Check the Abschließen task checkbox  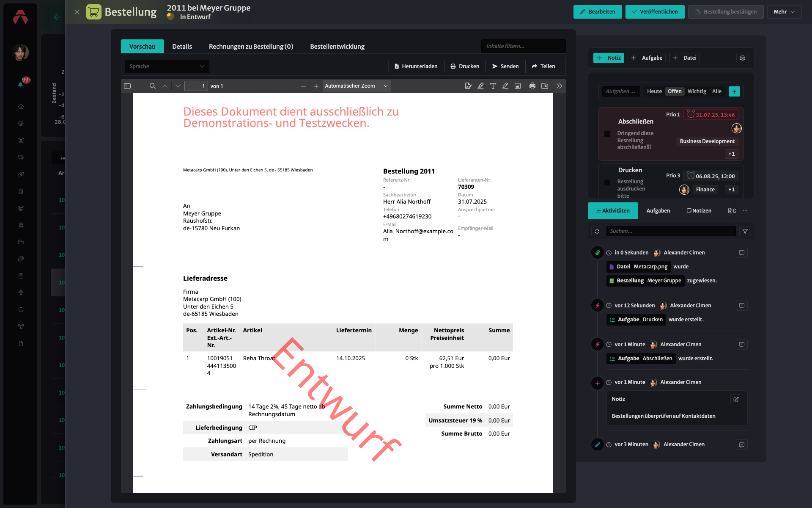point(607,134)
